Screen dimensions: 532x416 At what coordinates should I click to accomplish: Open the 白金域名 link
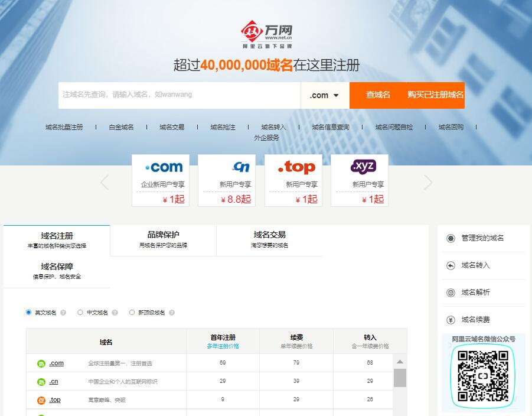[x=121, y=128]
